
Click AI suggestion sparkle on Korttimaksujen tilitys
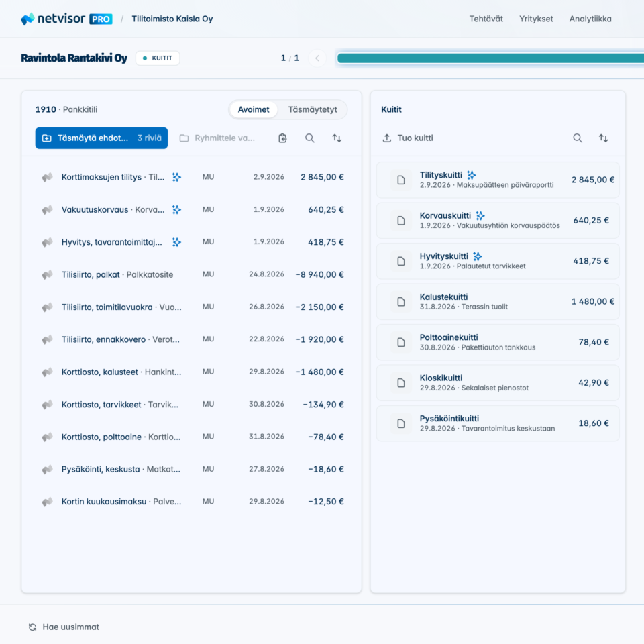176,177
